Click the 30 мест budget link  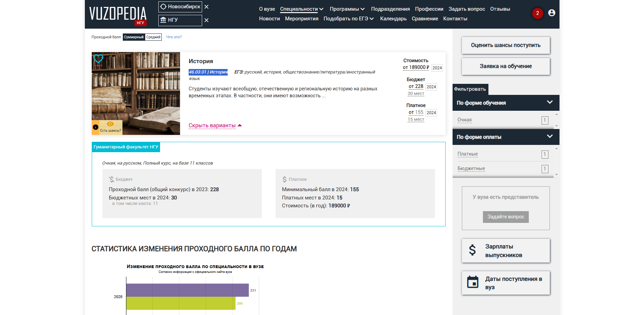(416, 93)
